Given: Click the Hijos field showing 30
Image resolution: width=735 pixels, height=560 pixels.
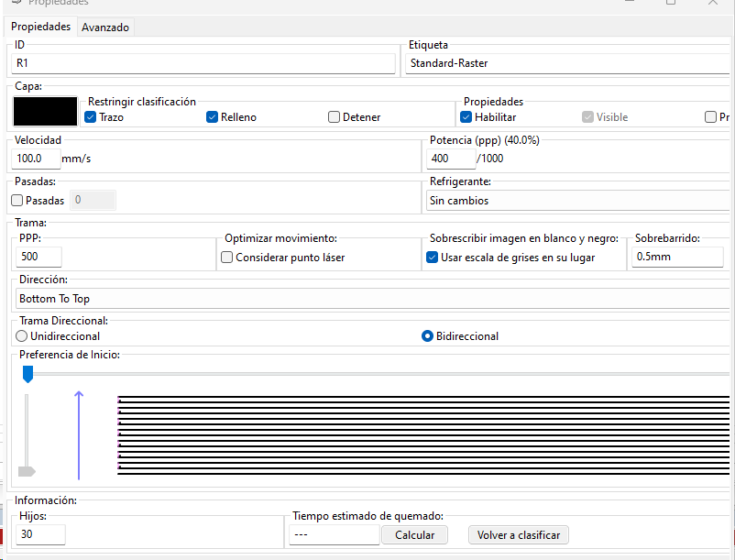Looking at the screenshot, I should click(40, 534).
